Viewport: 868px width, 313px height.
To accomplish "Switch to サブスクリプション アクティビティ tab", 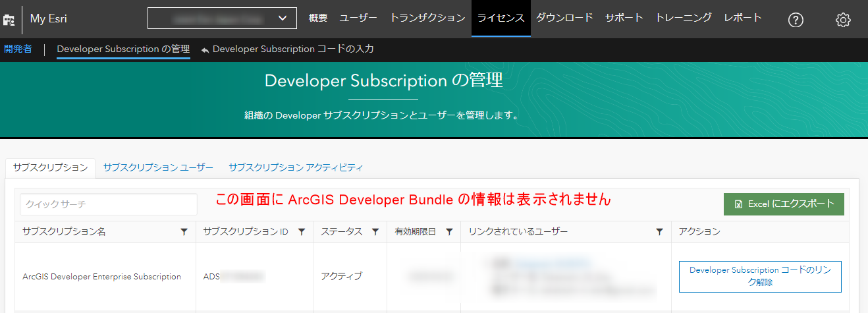I will [296, 167].
